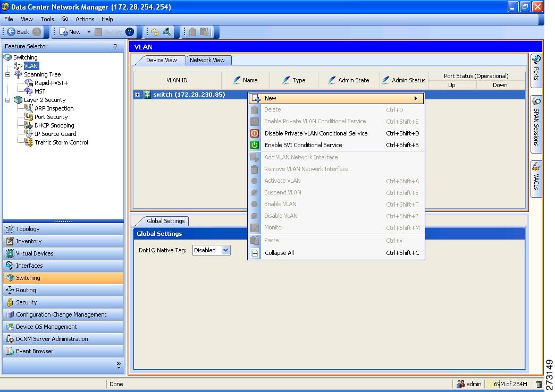Viewport: 555px width, 392px height.
Task: Choose Enable SVI Conditional Service
Action: tap(337, 145)
